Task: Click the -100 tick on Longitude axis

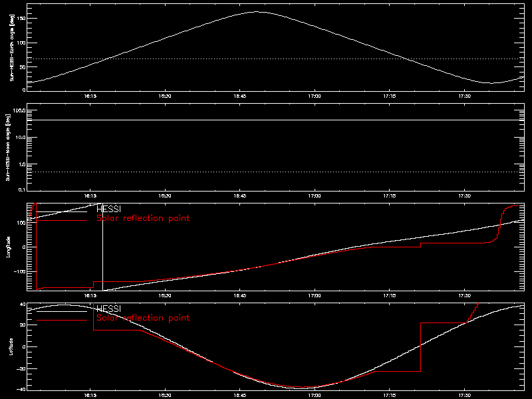Action: click(20, 272)
